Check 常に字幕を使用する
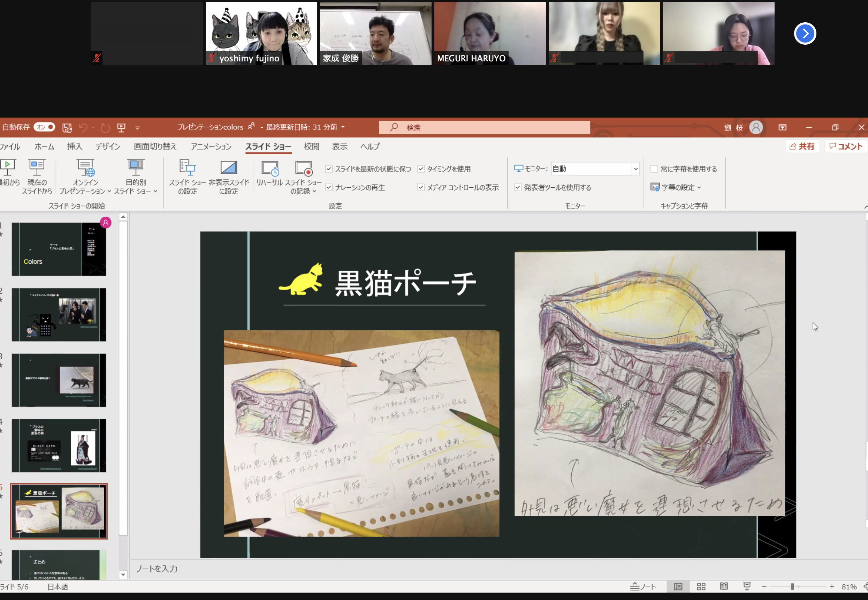This screenshot has width=868, height=600. [654, 169]
